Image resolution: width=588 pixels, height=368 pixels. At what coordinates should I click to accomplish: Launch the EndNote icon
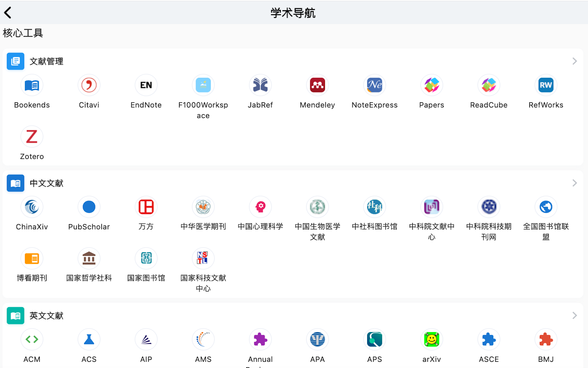click(146, 85)
